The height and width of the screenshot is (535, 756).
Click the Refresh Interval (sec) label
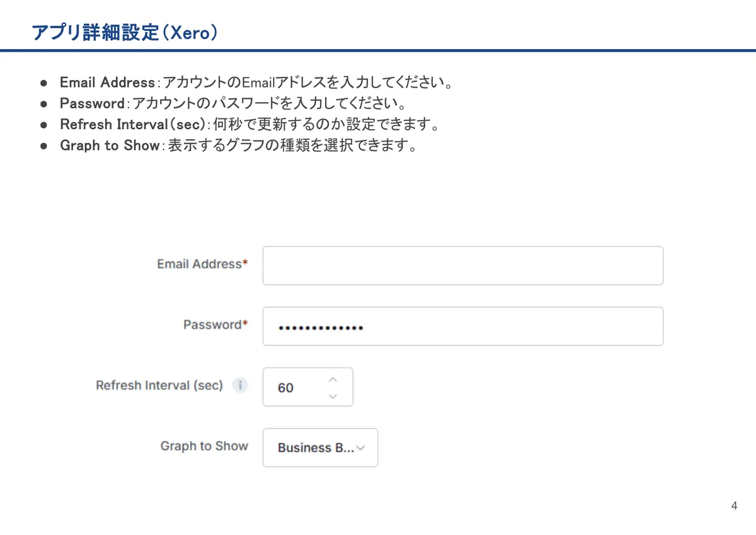(x=159, y=385)
